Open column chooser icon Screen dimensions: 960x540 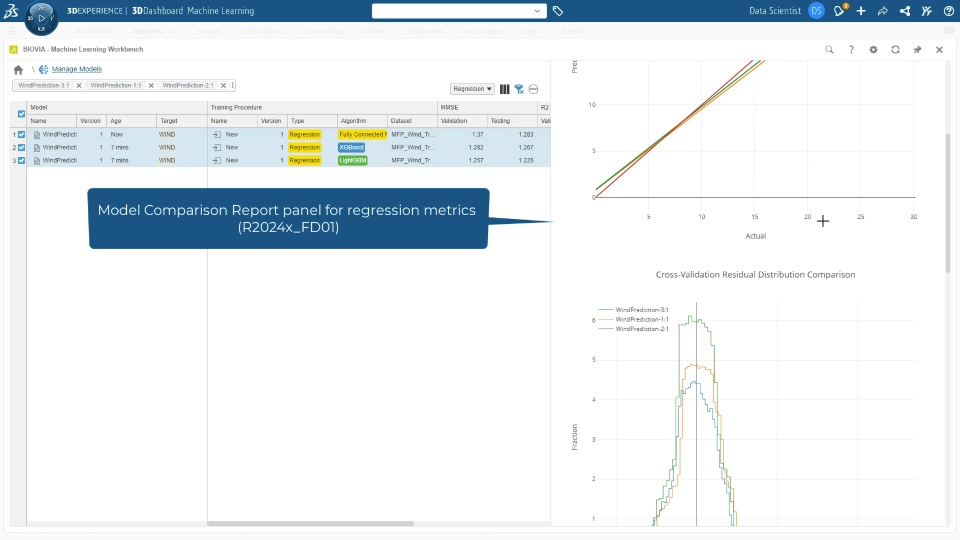click(x=504, y=89)
